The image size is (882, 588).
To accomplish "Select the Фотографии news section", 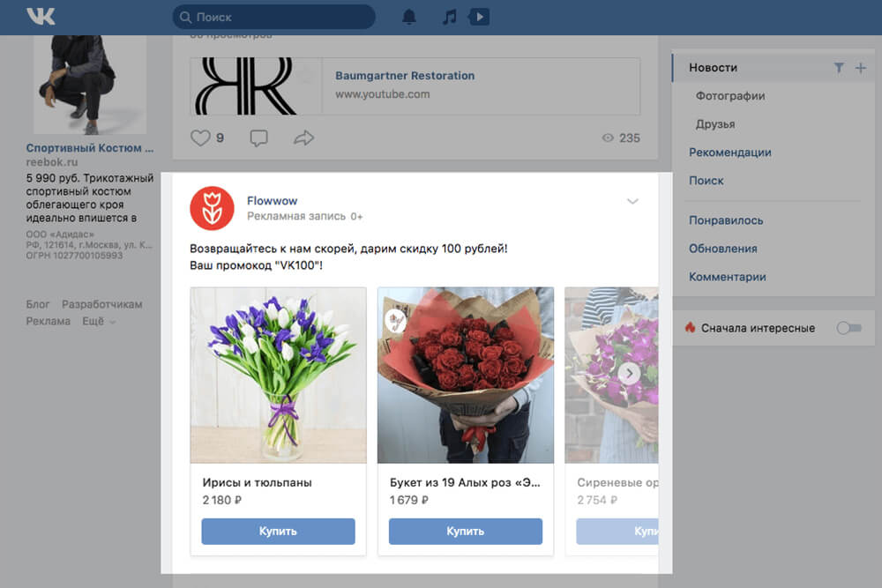I will point(730,95).
